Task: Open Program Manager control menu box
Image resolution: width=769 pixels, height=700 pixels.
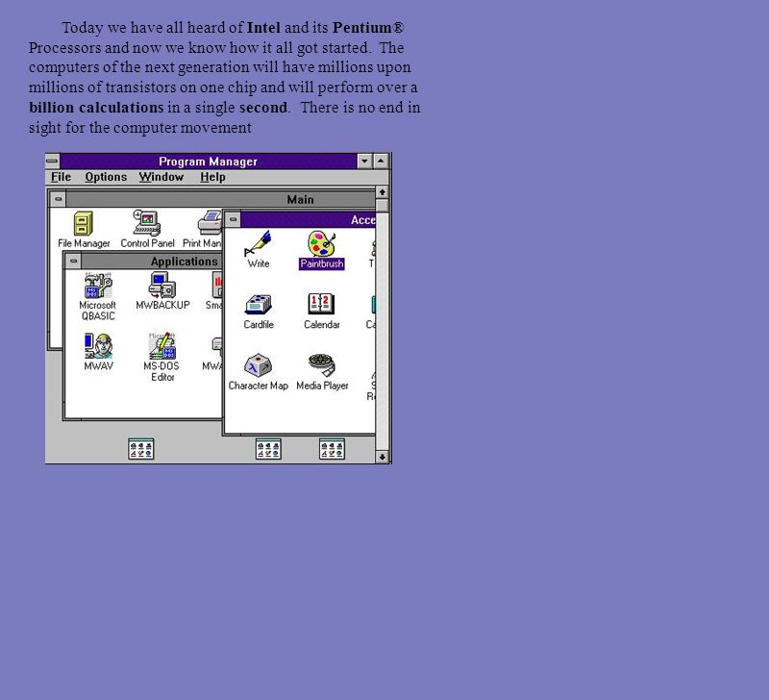Action: coord(53,161)
